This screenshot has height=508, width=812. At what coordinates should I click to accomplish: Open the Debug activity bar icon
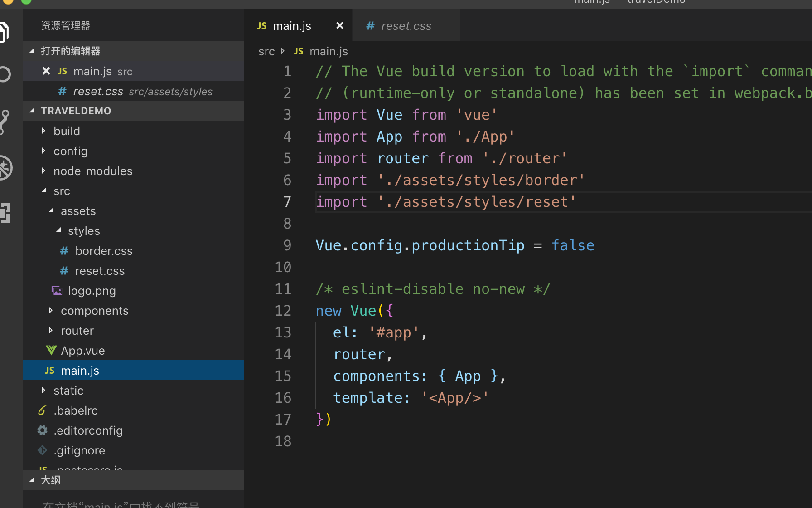point(5,168)
